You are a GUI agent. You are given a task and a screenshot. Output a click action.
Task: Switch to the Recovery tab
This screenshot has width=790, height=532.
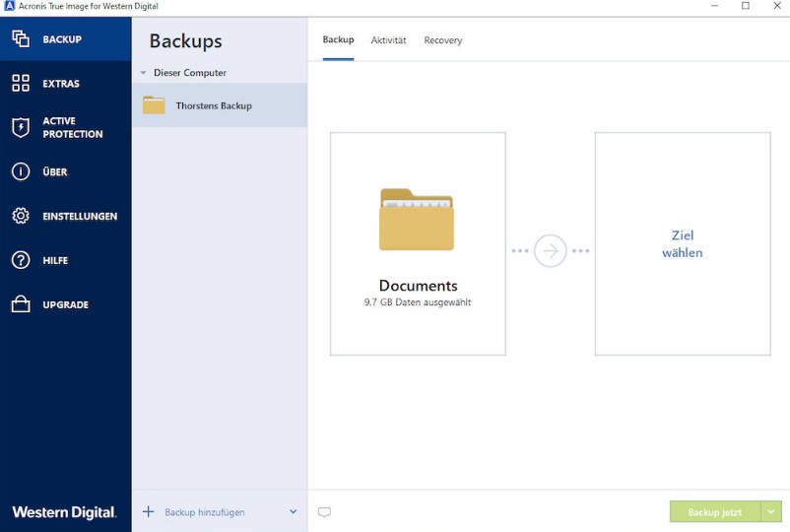[443, 40]
